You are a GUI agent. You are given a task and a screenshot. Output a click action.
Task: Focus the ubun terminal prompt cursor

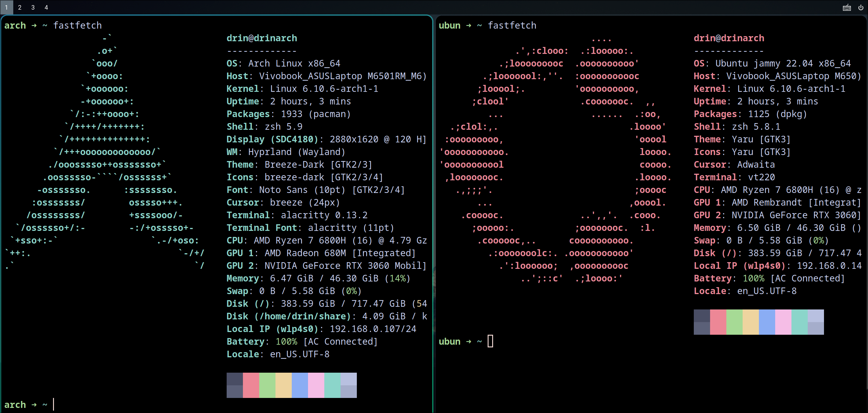490,341
